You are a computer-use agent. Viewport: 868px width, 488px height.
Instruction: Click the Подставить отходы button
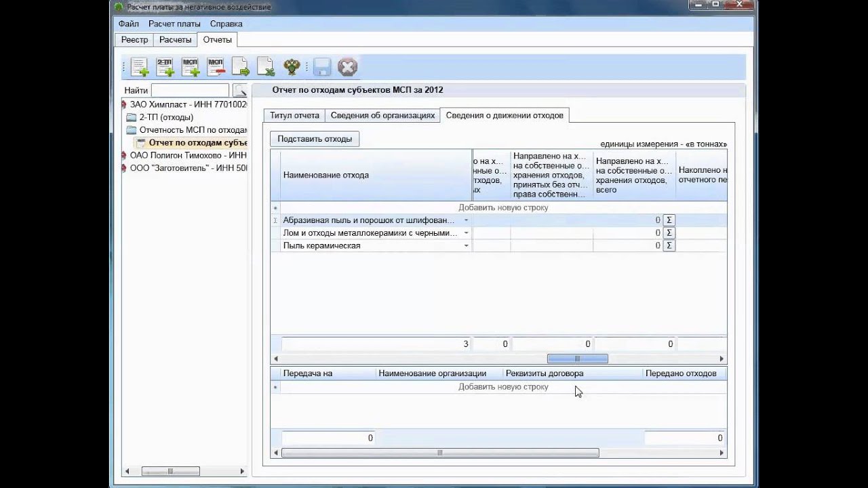click(315, 139)
